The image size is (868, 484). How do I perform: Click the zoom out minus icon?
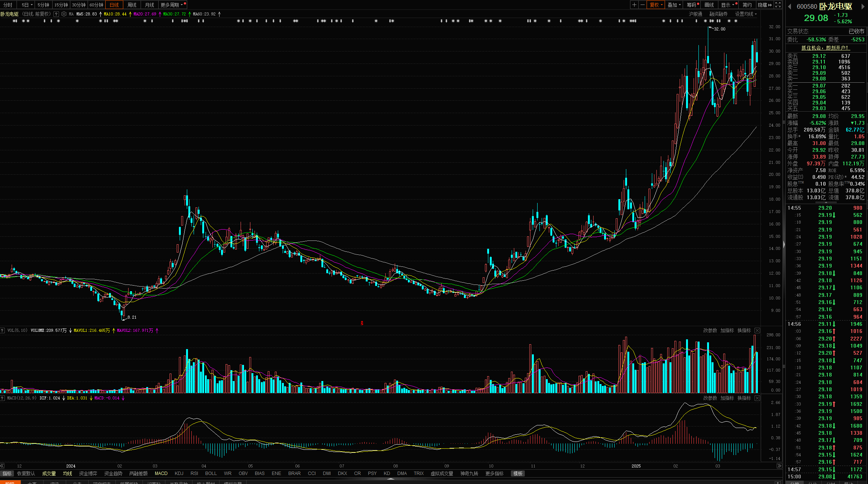(642, 5)
